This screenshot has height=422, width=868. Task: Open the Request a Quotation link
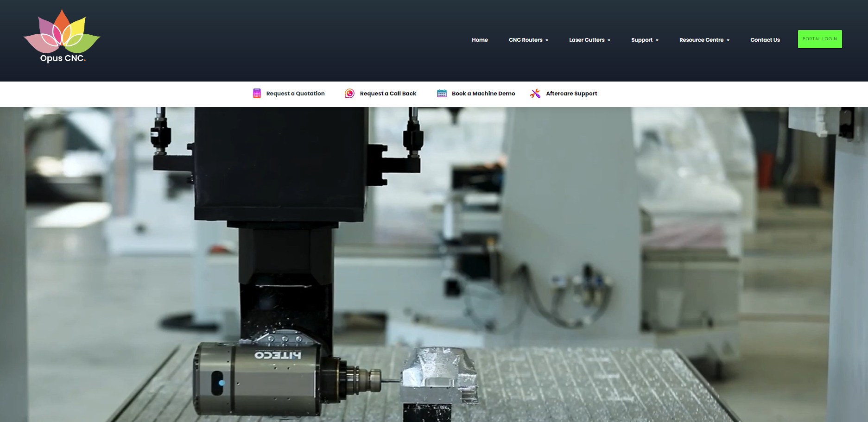[x=295, y=93]
